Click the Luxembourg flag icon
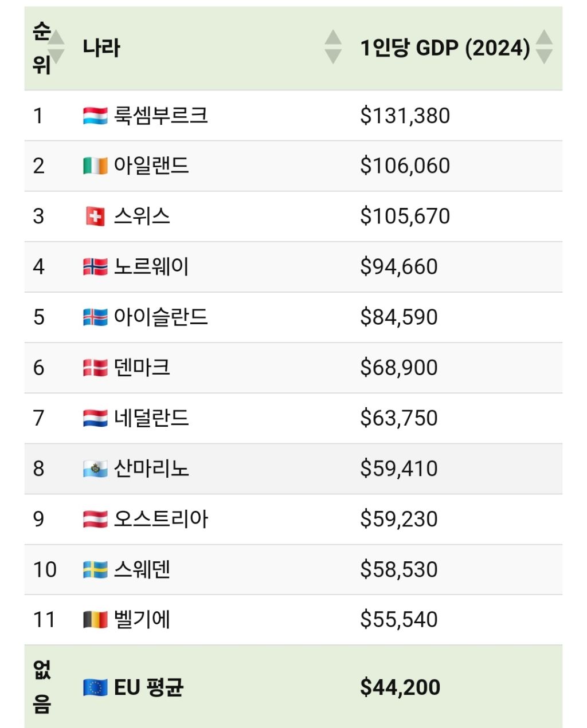 (x=95, y=116)
